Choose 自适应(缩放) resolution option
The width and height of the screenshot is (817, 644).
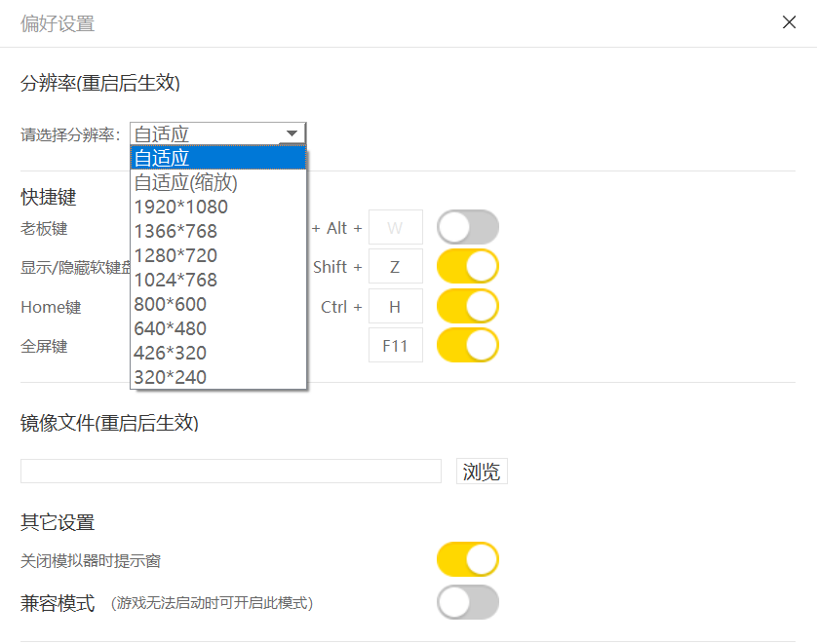point(217,182)
